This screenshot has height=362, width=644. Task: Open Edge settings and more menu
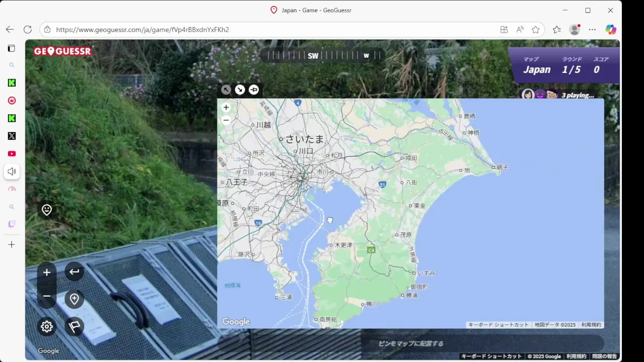[x=592, y=30]
